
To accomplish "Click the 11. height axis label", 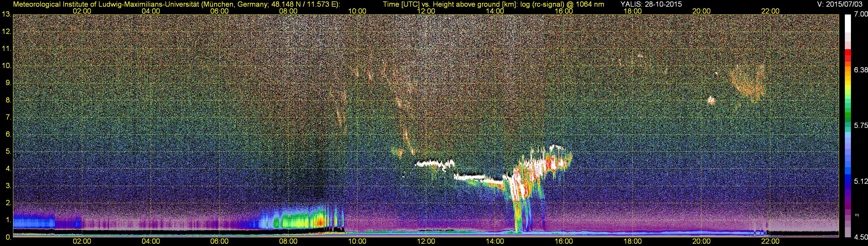I will (6, 49).
